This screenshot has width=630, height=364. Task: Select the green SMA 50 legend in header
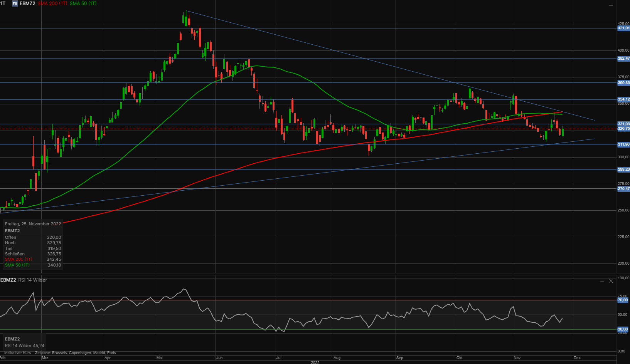pos(83,3)
